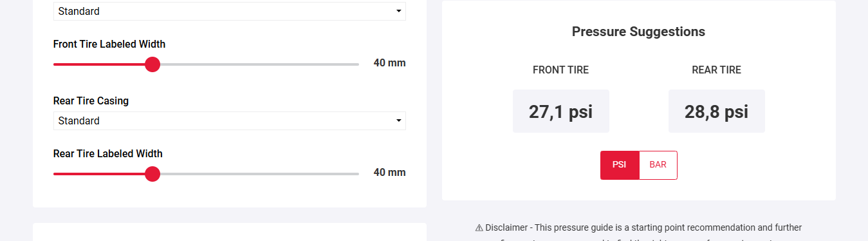The height and width of the screenshot is (241, 868).
Task: Select the PSI unit button
Action: 620,165
